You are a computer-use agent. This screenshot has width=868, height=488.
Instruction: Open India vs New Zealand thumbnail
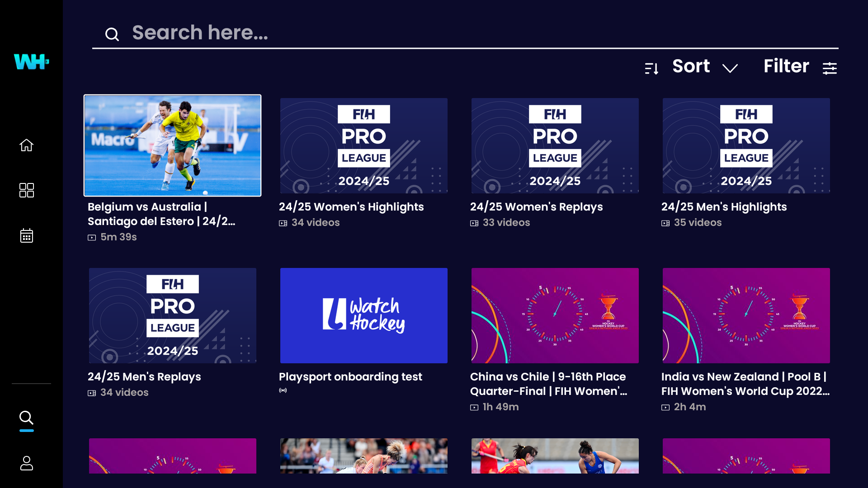746,315
